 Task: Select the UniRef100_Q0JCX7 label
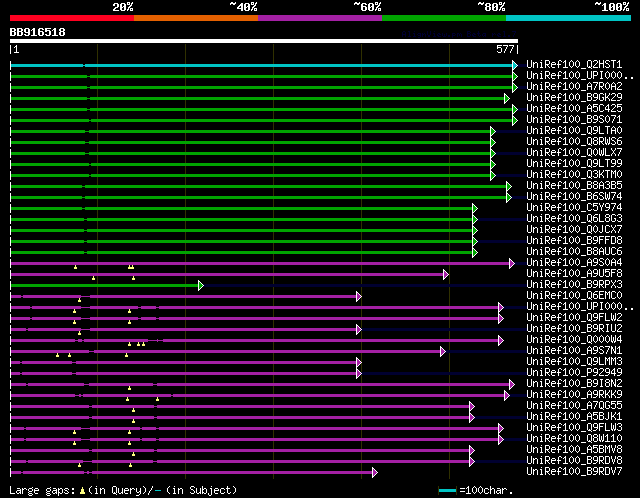[x=574, y=230]
